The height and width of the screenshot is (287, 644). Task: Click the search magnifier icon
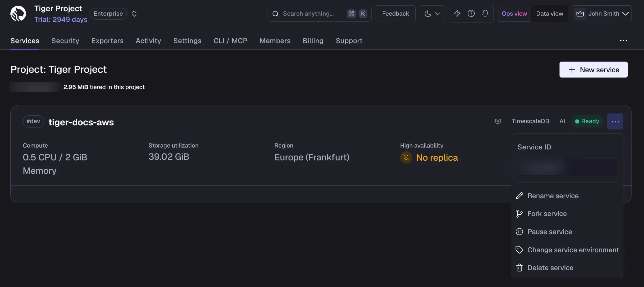pyautogui.click(x=275, y=14)
